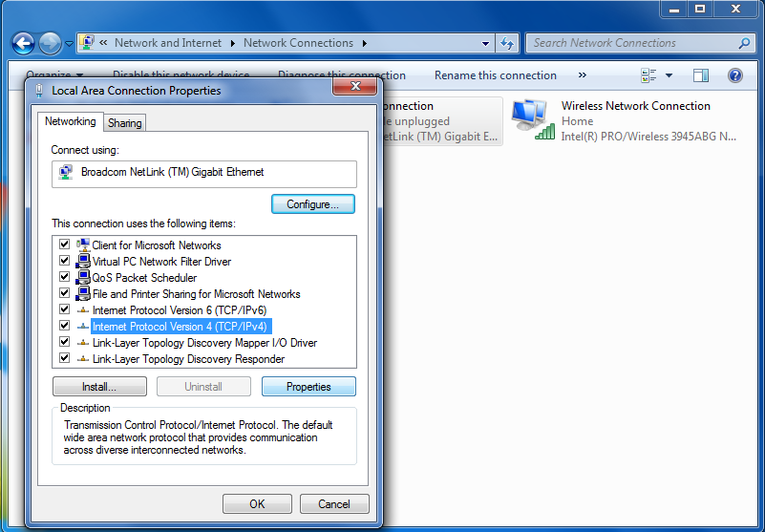Click the search magnifier icon
The image size is (765, 532).
(744, 43)
